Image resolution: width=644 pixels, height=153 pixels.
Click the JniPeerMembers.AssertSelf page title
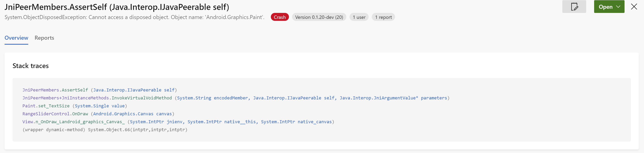117,7
